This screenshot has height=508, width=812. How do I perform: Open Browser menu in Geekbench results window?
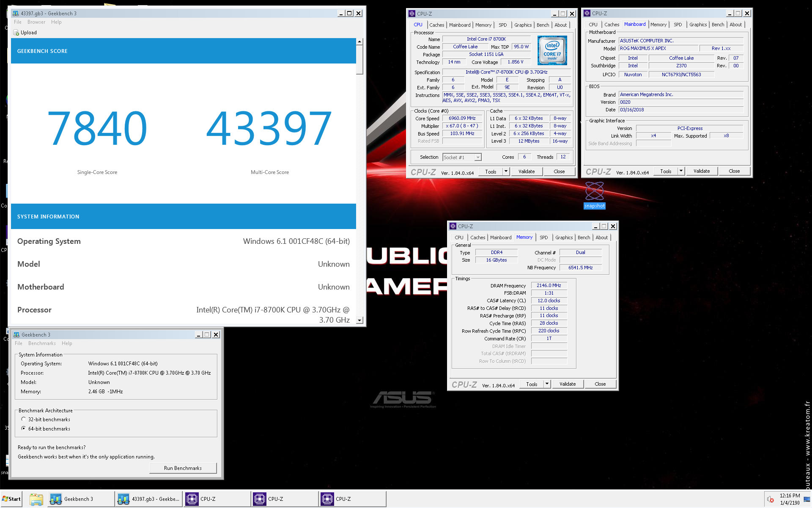pyautogui.click(x=36, y=22)
